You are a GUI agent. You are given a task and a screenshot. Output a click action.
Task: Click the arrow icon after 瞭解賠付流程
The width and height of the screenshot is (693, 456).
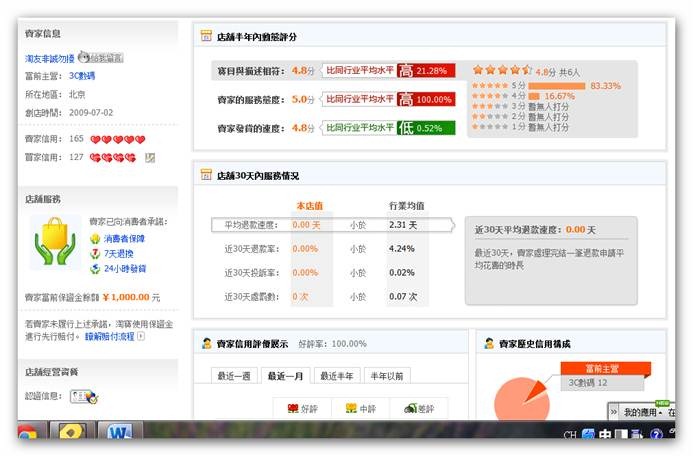click(141, 337)
